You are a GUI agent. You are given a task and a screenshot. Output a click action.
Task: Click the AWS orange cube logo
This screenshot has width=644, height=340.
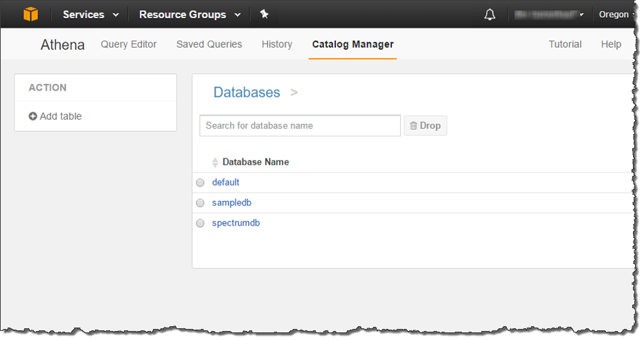tap(30, 14)
